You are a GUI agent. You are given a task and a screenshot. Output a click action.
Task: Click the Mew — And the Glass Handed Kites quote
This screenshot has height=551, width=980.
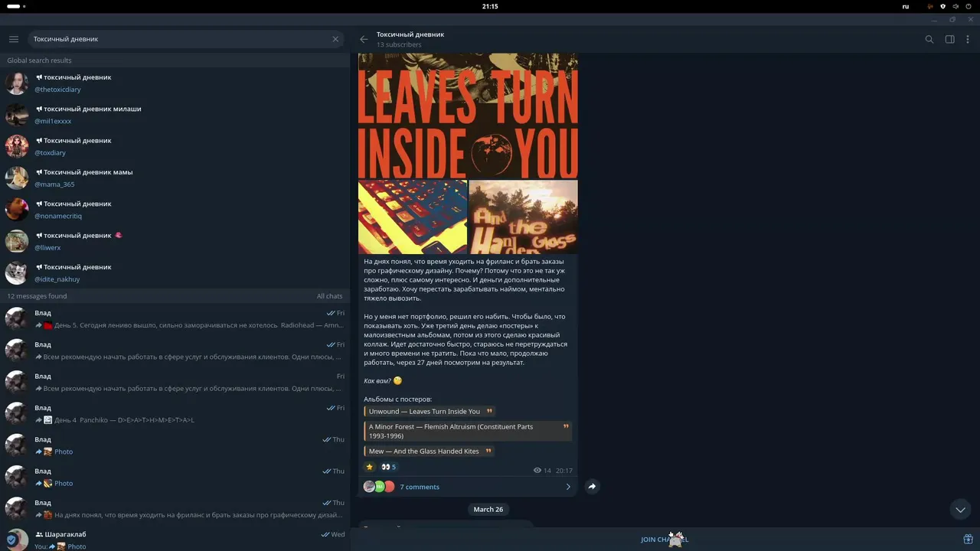429,452
